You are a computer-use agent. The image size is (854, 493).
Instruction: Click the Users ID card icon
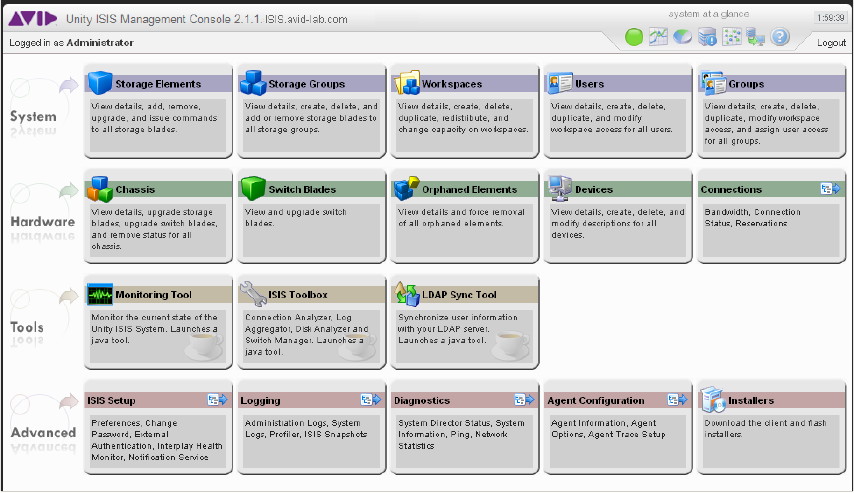click(560, 83)
